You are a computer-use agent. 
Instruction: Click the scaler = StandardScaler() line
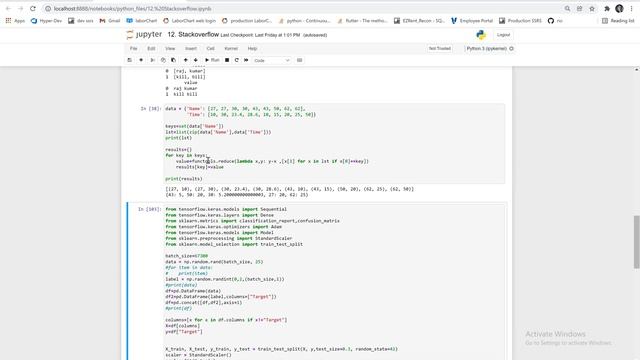pos(198,355)
